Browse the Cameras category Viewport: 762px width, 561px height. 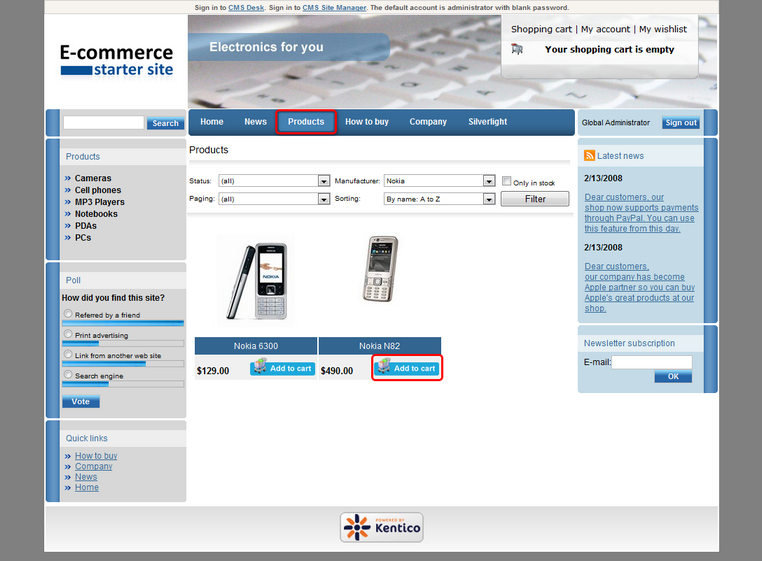[x=93, y=178]
